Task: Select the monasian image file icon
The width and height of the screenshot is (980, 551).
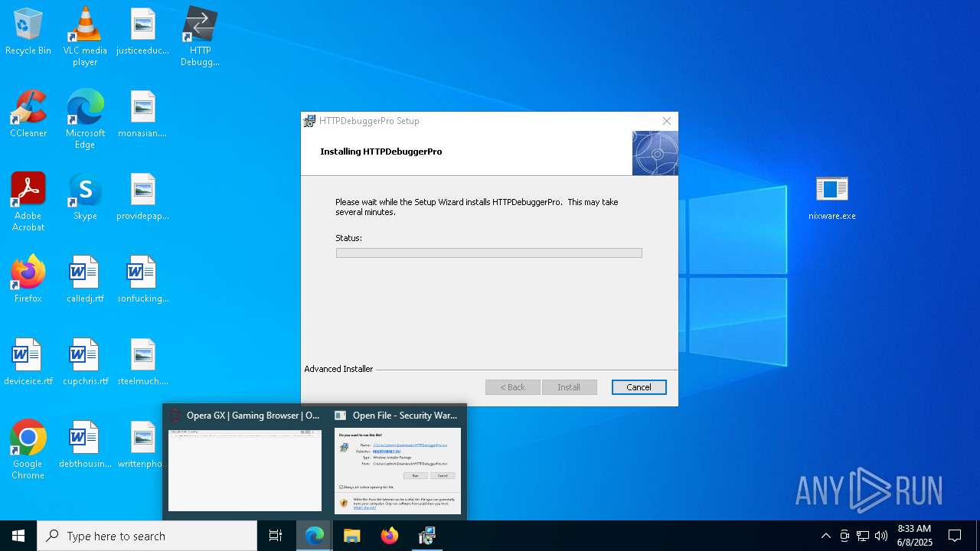Action: 142,115
